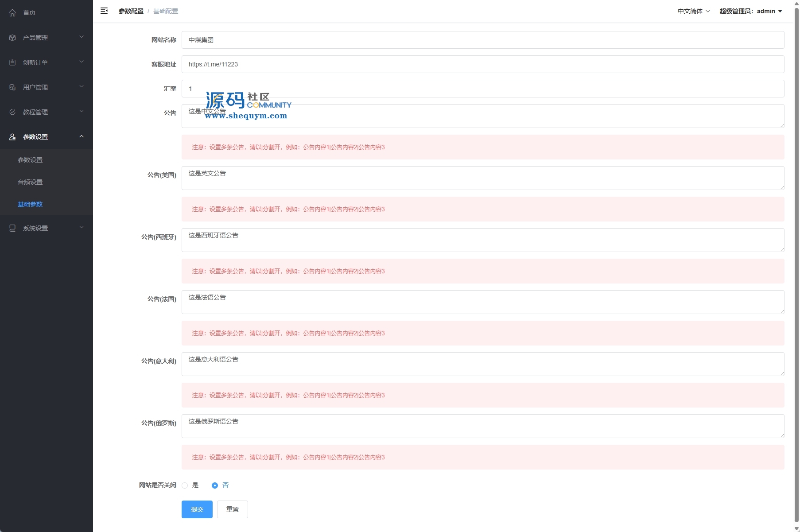The image size is (800, 532).
Task: Open the 基础参数 submenu item
Action: 30,204
